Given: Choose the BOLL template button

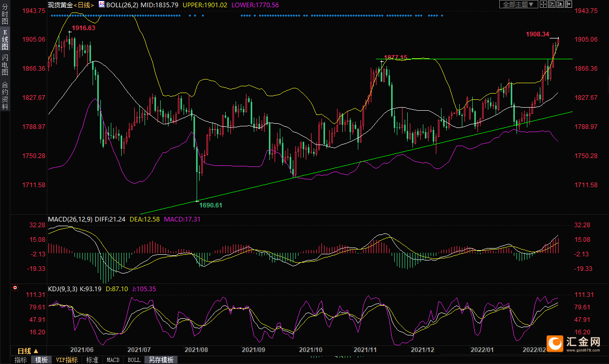Looking at the screenshot, I should click(x=134, y=360).
